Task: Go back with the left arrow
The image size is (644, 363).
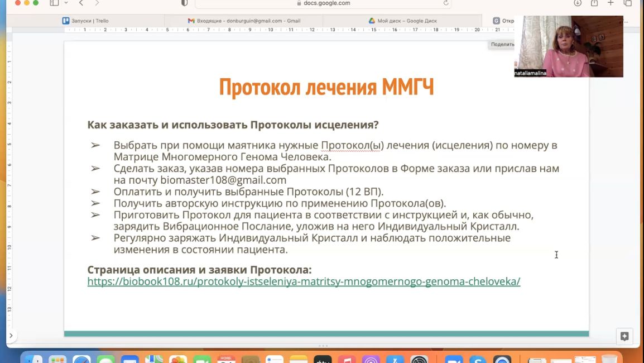Action: point(81,3)
